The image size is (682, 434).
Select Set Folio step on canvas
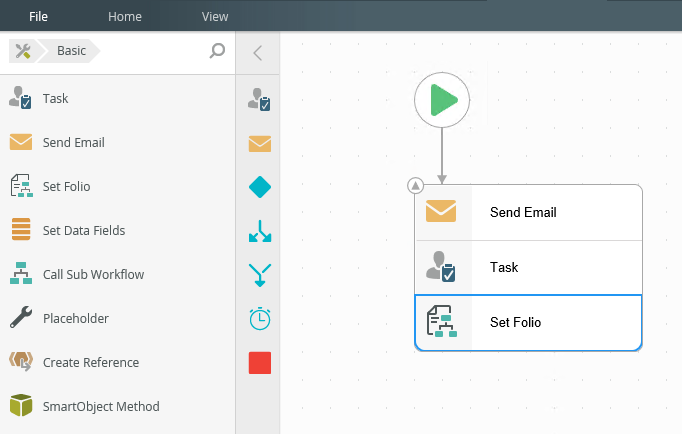point(529,323)
